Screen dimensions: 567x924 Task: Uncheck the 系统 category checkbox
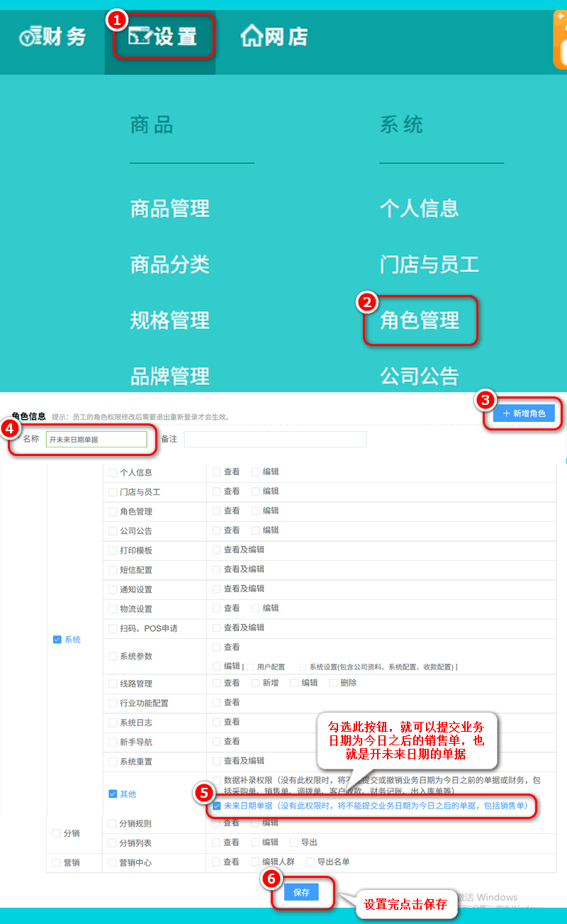57,640
